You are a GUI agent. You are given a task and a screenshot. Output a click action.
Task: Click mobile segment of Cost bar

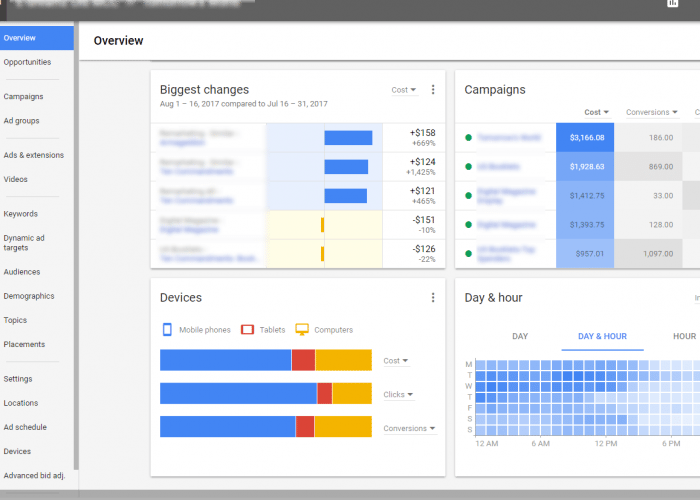pyautogui.click(x=225, y=360)
